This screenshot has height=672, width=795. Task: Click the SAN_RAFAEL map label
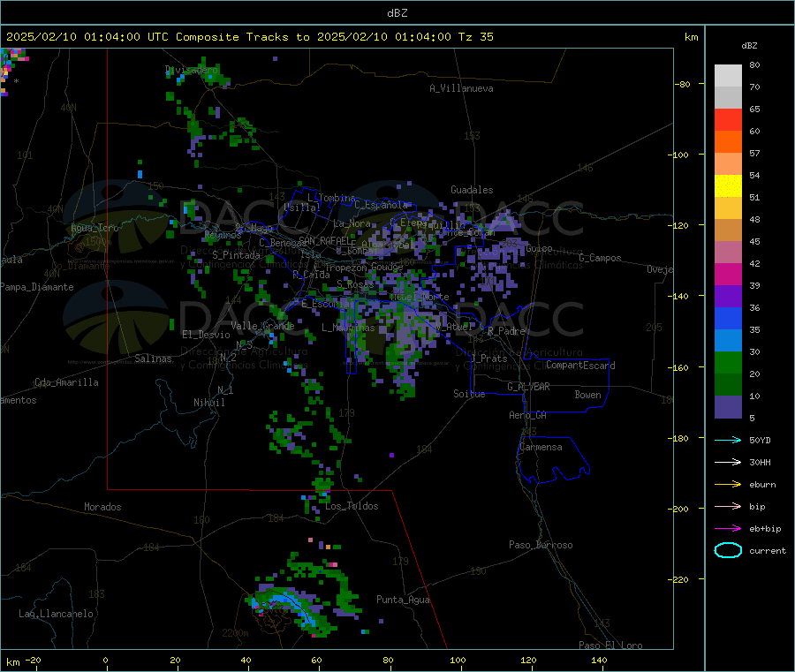[x=324, y=240]
